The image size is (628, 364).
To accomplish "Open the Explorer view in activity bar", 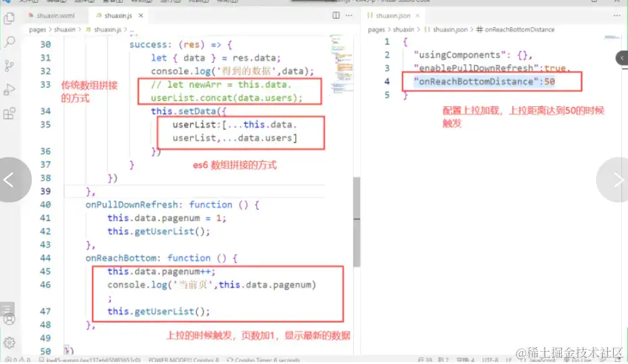I will (9, 18).
